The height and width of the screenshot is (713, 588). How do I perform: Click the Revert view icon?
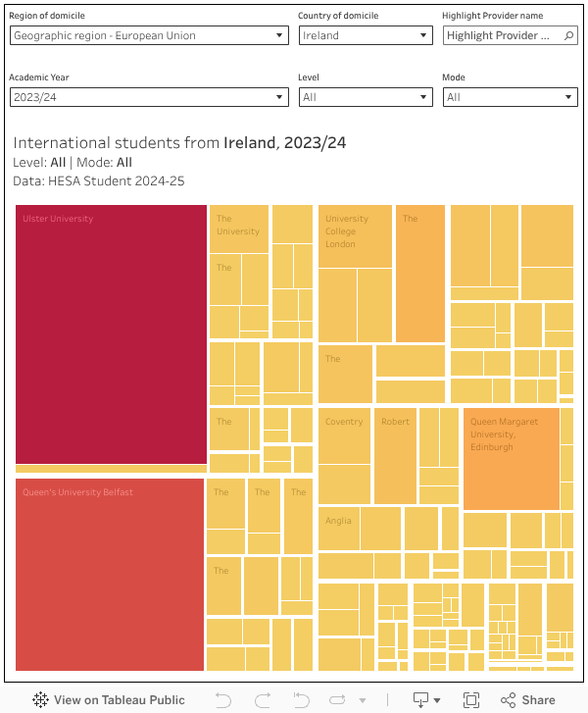tap(300, 700)
